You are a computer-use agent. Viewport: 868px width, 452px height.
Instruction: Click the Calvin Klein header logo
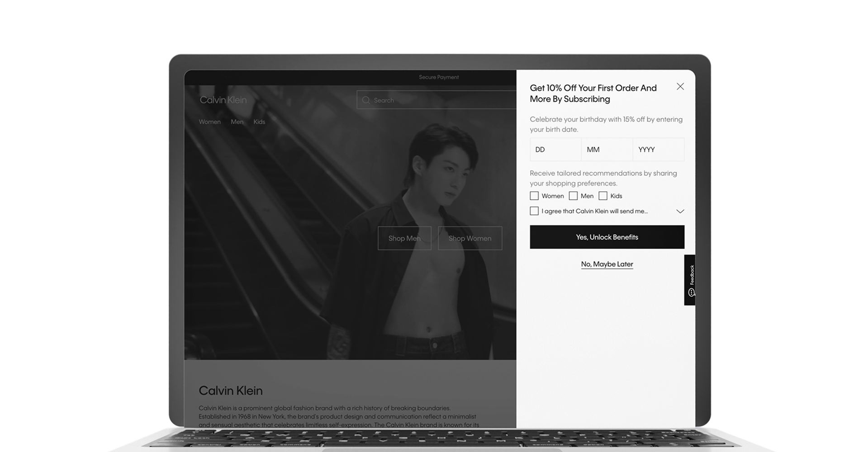pos(223,100)
